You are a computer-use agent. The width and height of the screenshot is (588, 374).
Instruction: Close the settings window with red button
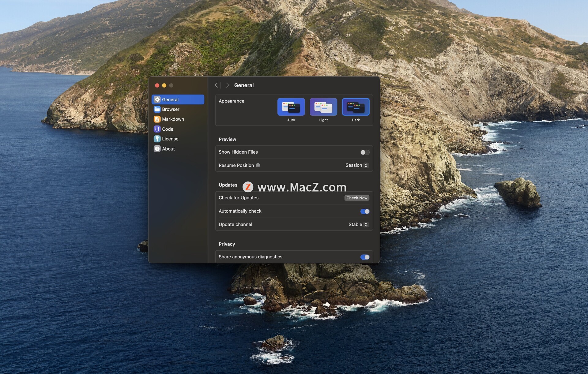click(x=157, y=85)
